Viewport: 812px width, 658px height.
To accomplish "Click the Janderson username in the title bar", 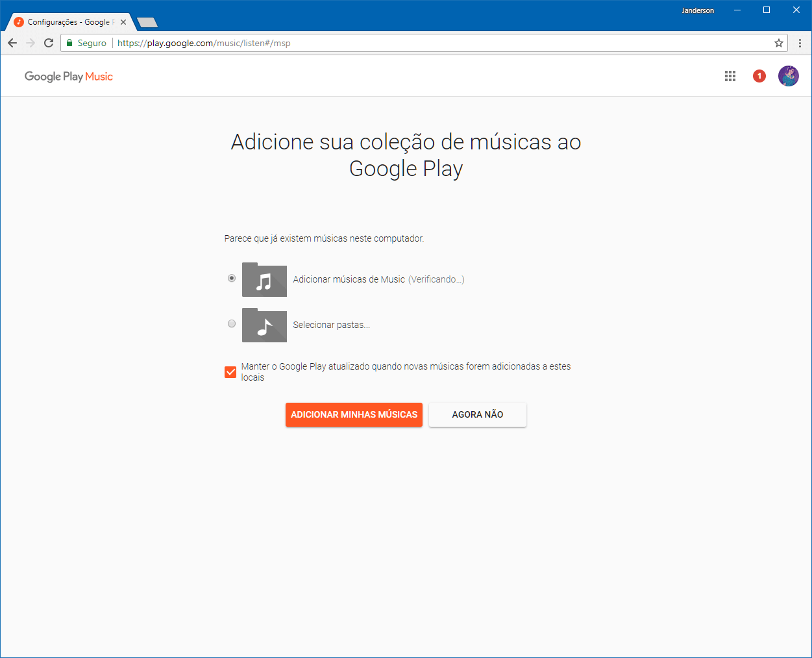I will click(x=698, y=10).
